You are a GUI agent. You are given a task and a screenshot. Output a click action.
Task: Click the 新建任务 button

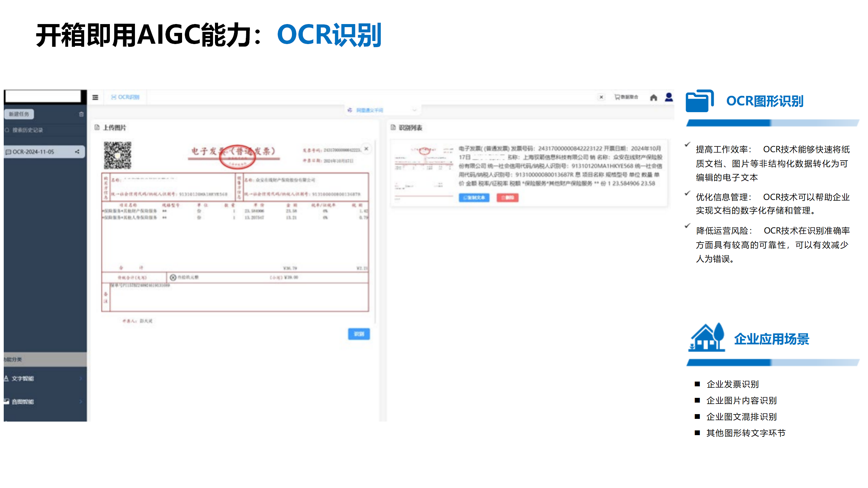click(19, 114)
